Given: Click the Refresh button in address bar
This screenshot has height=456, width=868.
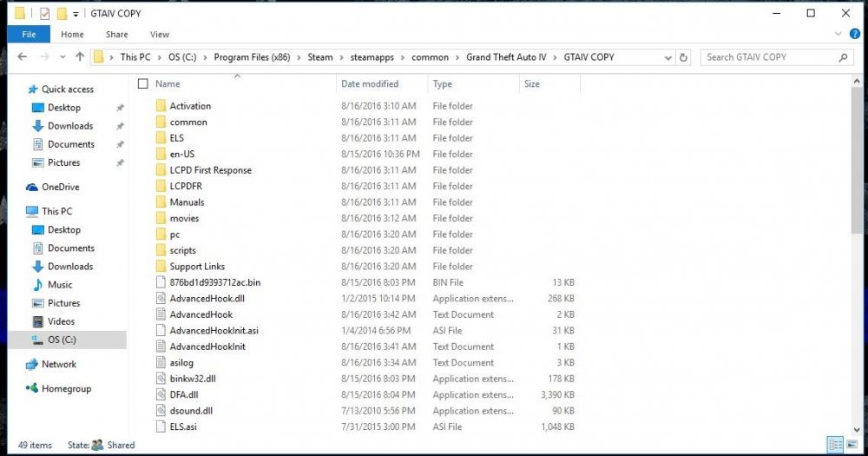Looking at the screenshot, I should [x=683, y=57].
